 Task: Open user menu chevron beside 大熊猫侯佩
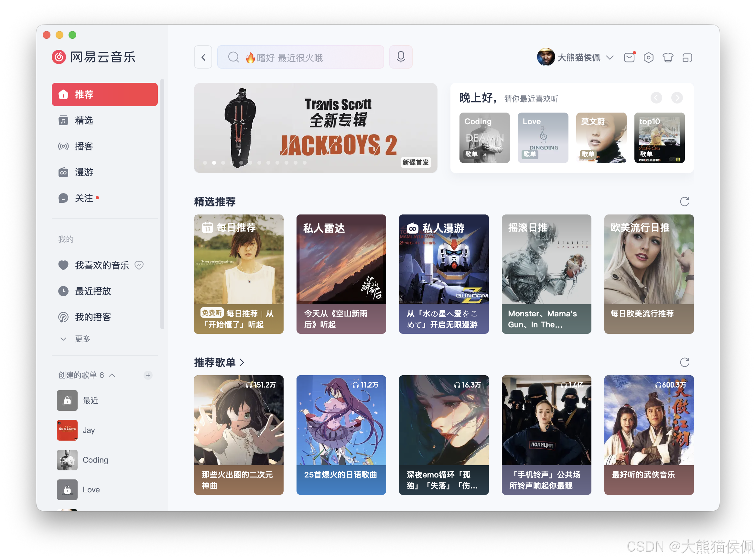pos(610,58)
